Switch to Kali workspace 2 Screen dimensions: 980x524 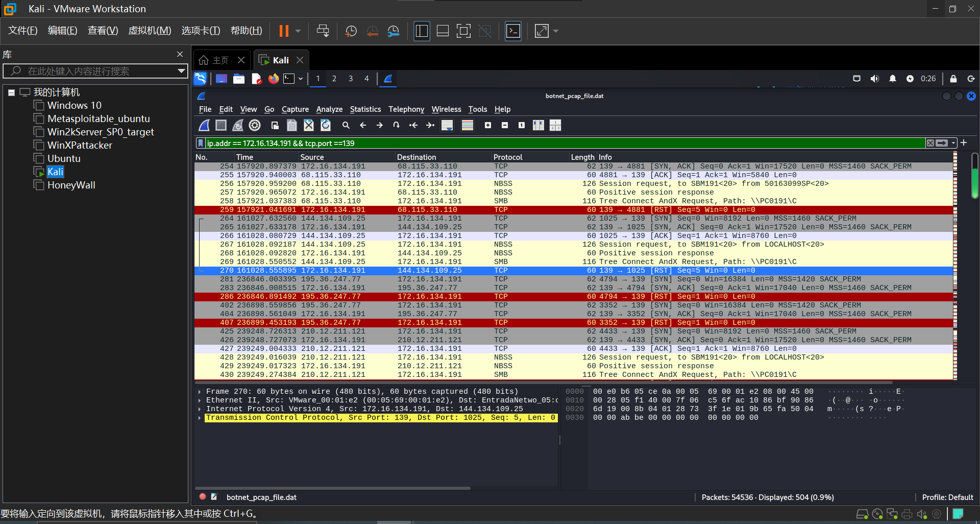[334, 79]
